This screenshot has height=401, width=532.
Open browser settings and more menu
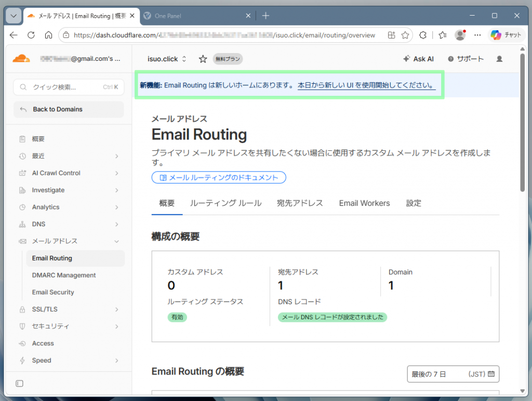(477, 35)
